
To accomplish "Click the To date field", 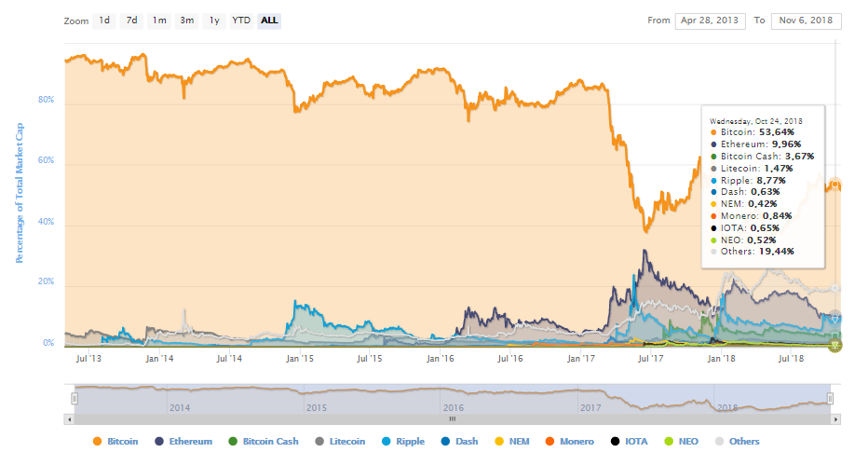I will click(x=806, y=21).
